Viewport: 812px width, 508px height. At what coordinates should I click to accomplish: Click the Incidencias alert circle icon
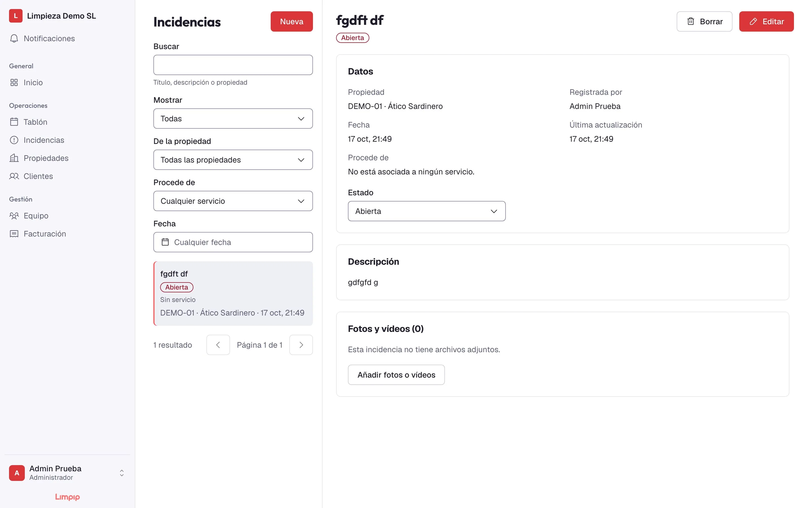14,140
